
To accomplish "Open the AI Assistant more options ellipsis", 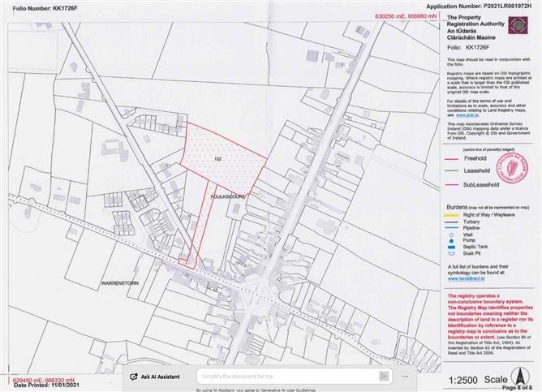I will coord(405,377).
